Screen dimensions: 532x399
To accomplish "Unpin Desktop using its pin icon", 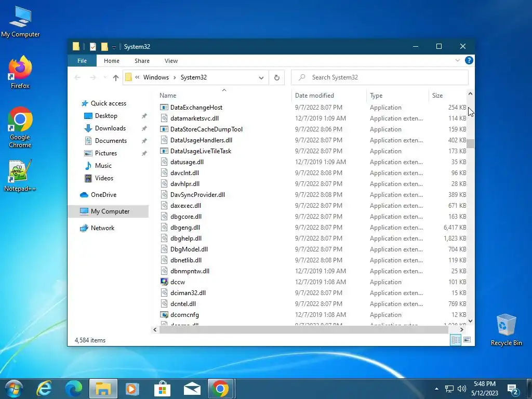I will tap(144, 116).
